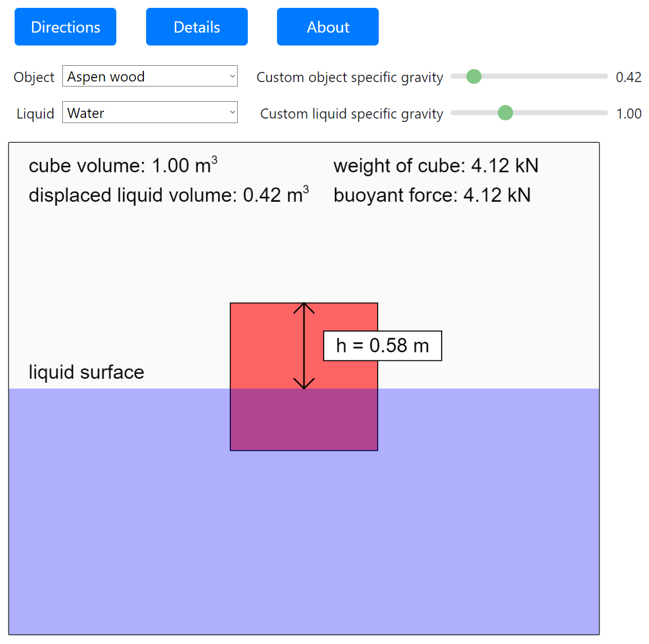Click the red cube portion above the liquid
Screen dimensions: 649x644
point(264,346)
